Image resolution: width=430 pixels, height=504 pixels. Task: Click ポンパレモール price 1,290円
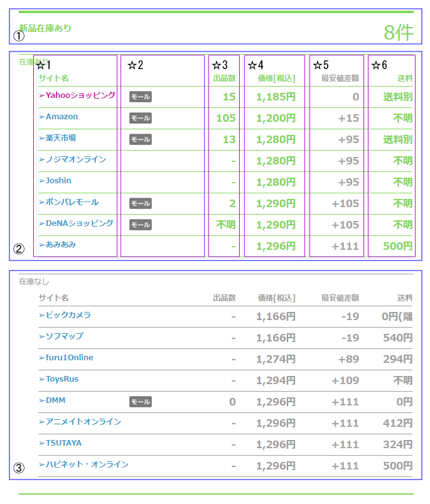276,203
